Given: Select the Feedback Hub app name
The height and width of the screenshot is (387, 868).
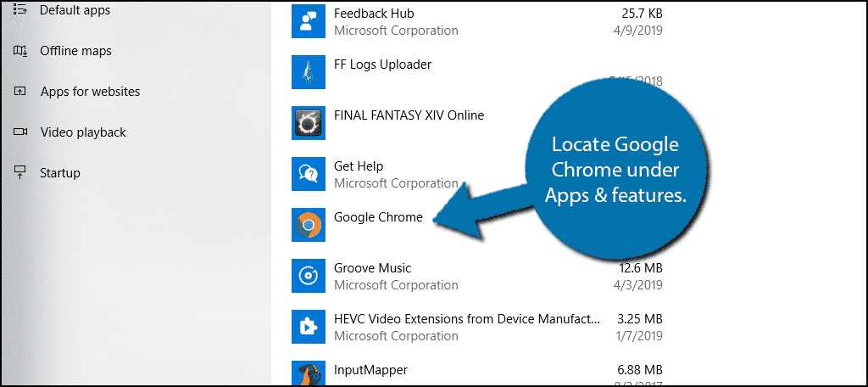Looking at the screenshot, I should point(374,13).
